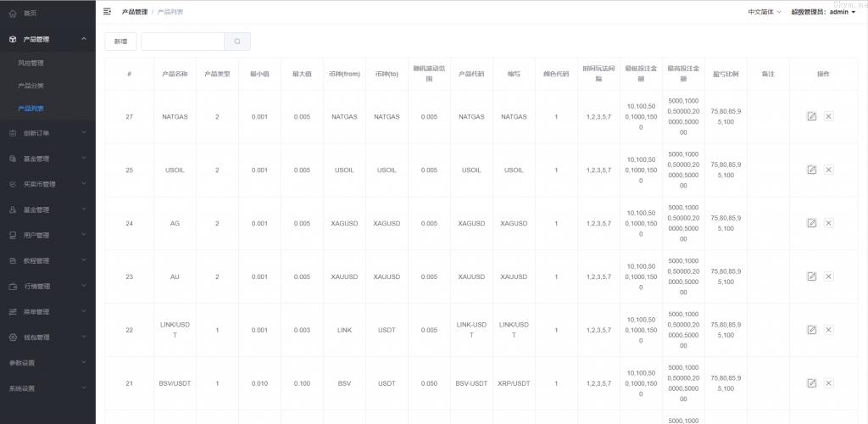Remove the BSV/USDT row using X icon
868x424 pixels.
[828, 383]
